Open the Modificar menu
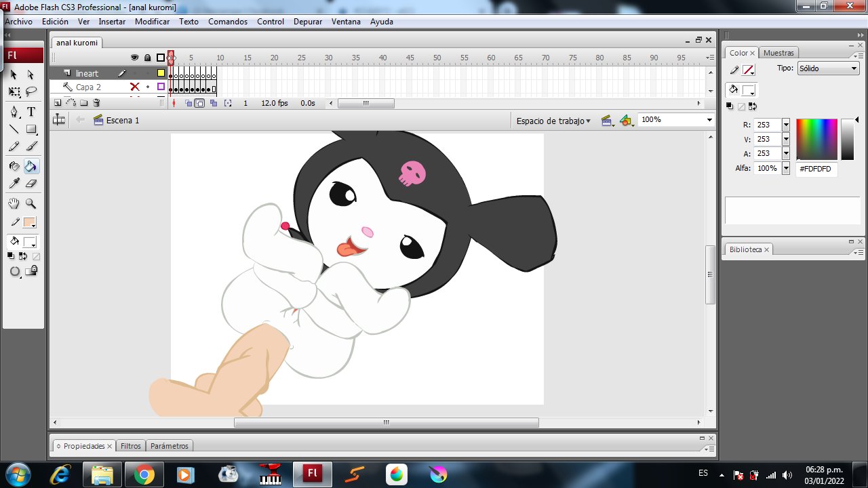The image size is (868, 488). pyautogui.click(x=152, y=22)
